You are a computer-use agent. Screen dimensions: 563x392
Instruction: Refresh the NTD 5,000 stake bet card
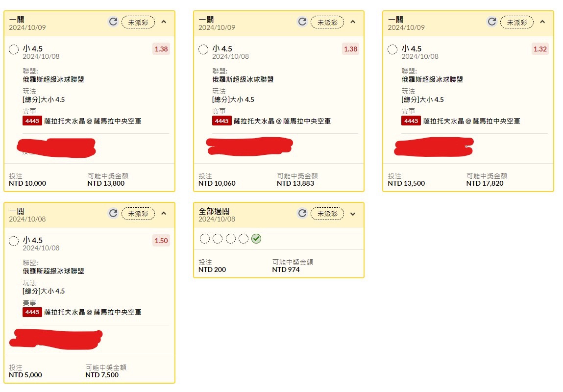113,213
